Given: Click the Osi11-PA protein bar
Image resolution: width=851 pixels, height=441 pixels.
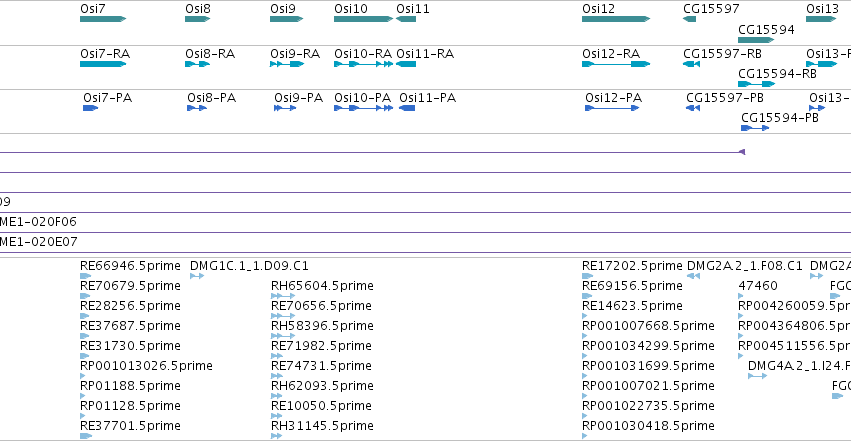Looking at the screenshot, I should tap(407, 108).
